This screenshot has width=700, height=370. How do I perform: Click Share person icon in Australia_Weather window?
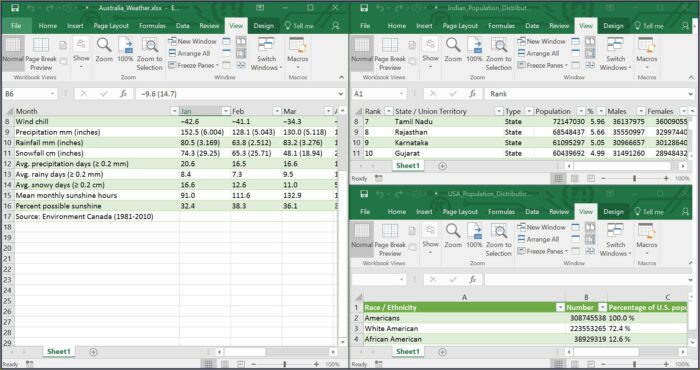(336, 26)
